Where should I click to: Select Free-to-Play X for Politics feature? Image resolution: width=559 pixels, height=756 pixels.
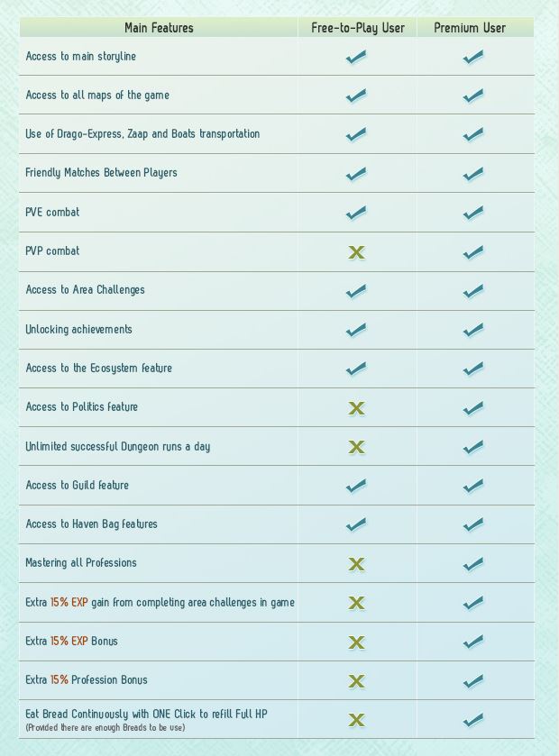point(356,408)
